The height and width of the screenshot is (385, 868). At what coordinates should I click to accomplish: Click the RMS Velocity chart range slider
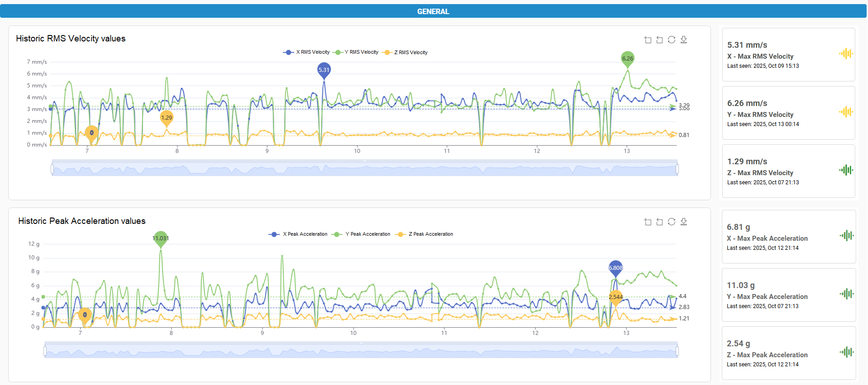tap(364, 169)
